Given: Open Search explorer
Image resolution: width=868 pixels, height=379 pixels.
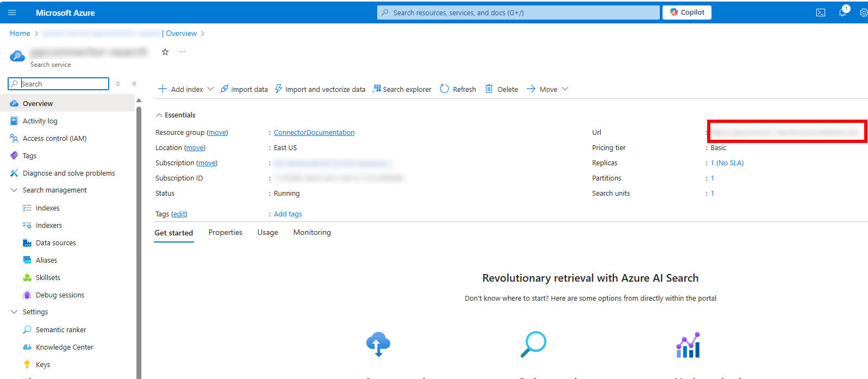Looking at the screenshot, I should pyautogui.click(x=402, y=89).
